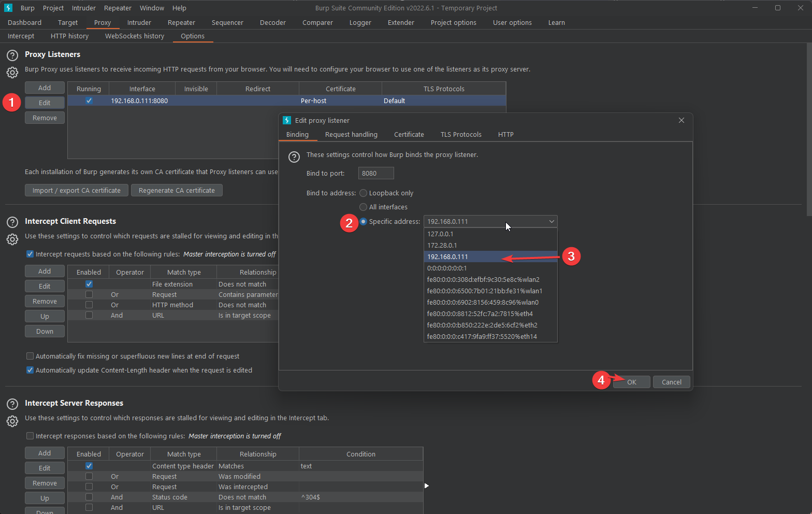Switch to the Dashboard tab
Image resolution: width=812 pixels, height=514 pixels.
point(24,22)
